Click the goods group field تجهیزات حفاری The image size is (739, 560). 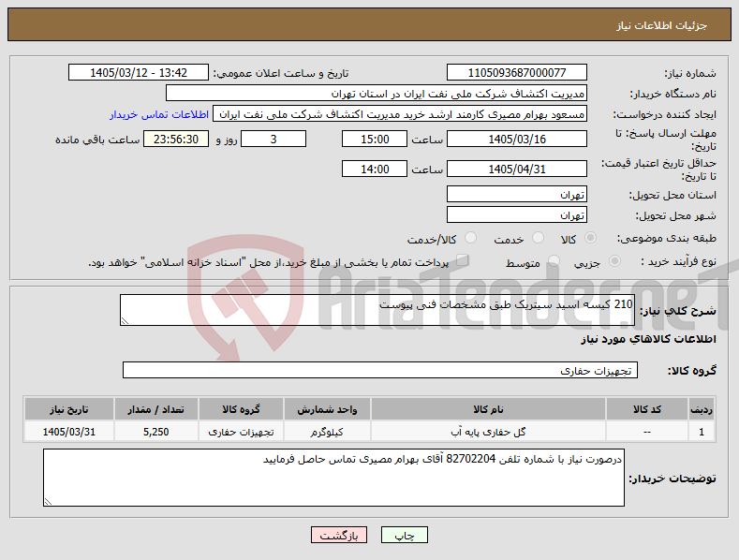(380, 370)
